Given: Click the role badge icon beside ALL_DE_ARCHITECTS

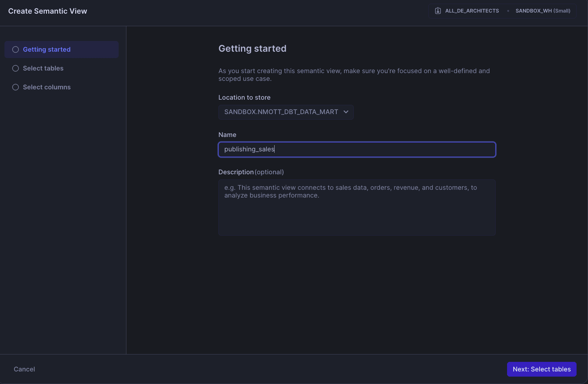Looking at the screenshot, I should [x=438, y=11].
